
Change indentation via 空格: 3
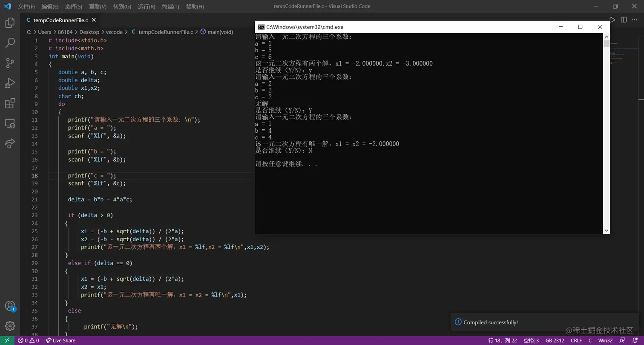pos(531,340)
